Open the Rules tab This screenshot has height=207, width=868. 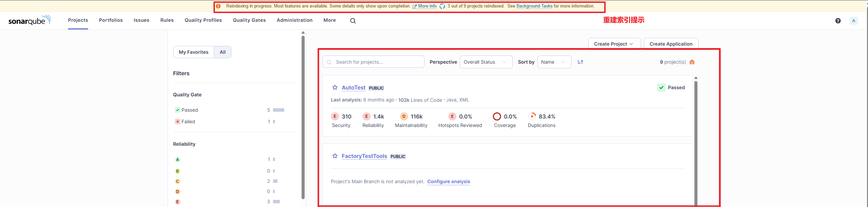pyautogui.click(x=167, y=20)
